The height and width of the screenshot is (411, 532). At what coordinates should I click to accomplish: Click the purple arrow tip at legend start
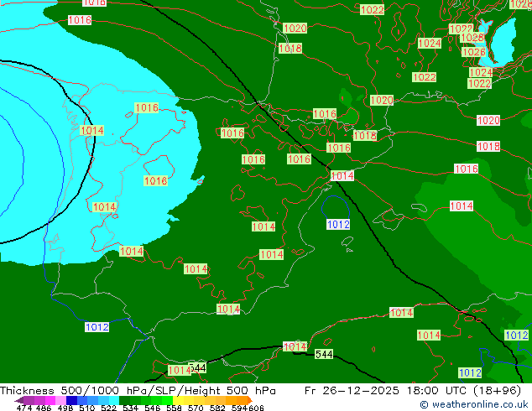(x=18, y=400)
